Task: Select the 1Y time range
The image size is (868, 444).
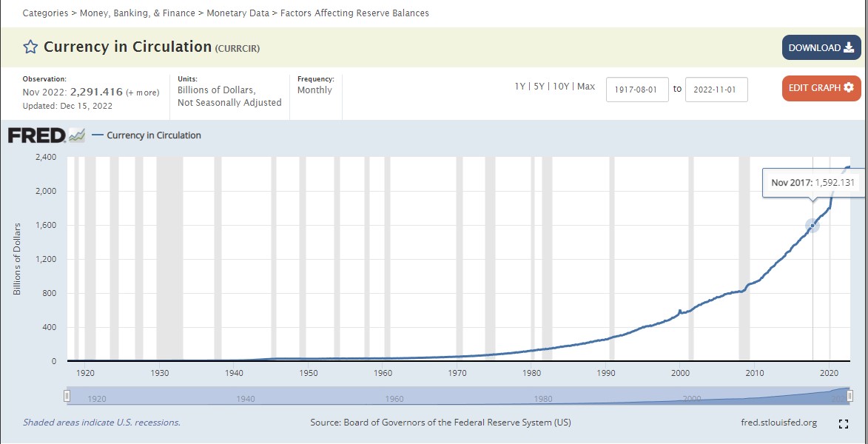Action: coord(520,87)
